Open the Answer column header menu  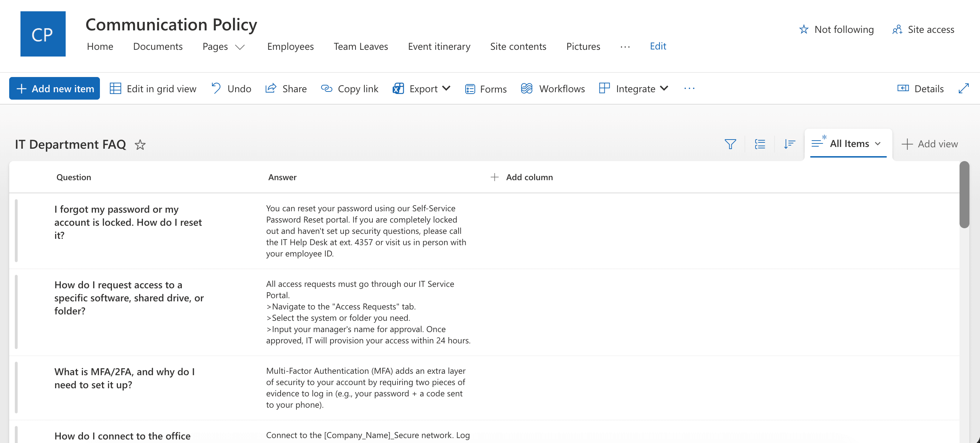coord(282,177)
